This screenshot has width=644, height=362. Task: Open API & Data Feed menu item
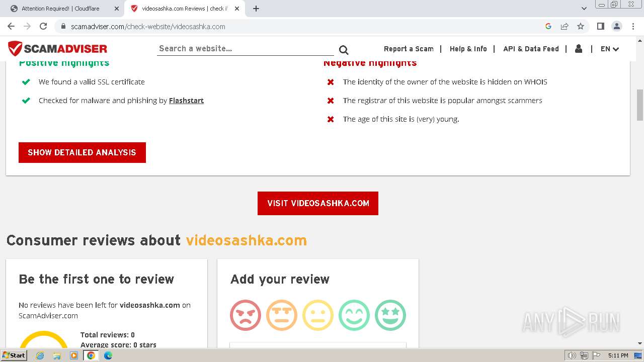tap(531, 49)
